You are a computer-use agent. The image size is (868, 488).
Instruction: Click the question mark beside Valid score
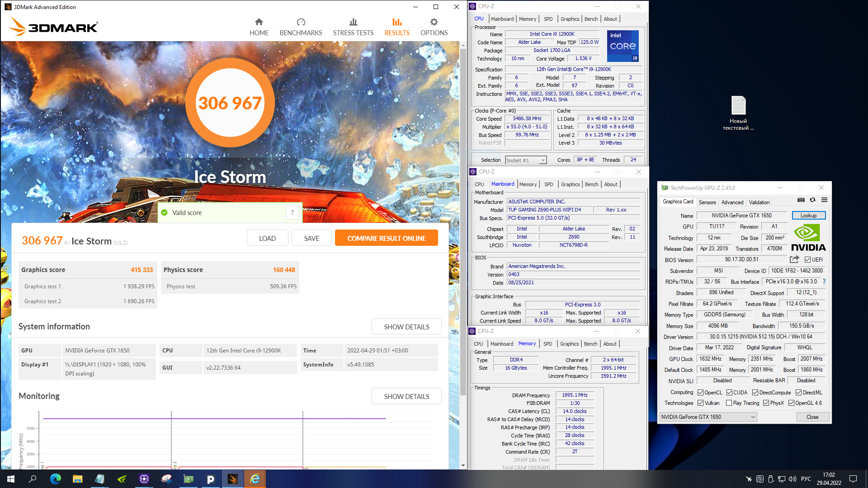292,212
